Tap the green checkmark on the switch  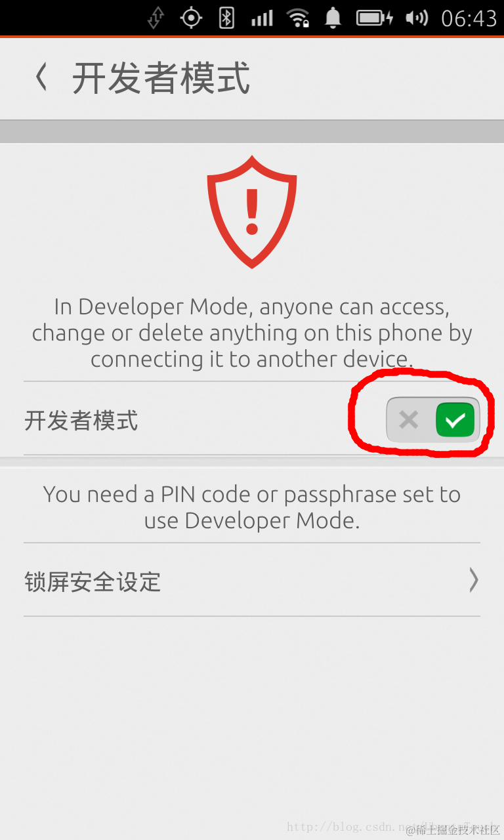click(455, 420)
